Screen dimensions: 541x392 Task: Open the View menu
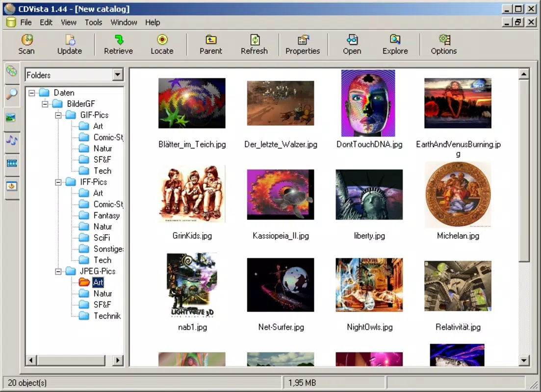coord(69,23)
